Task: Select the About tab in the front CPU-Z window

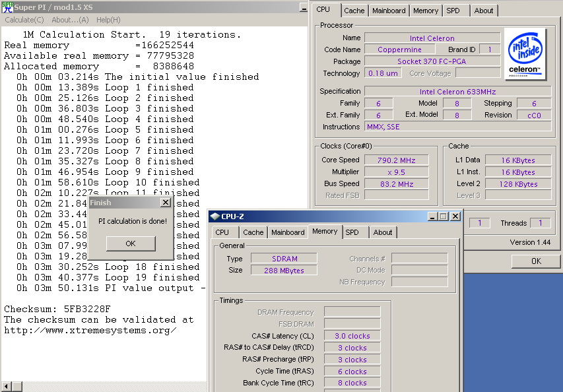Action: coord(383,232)
